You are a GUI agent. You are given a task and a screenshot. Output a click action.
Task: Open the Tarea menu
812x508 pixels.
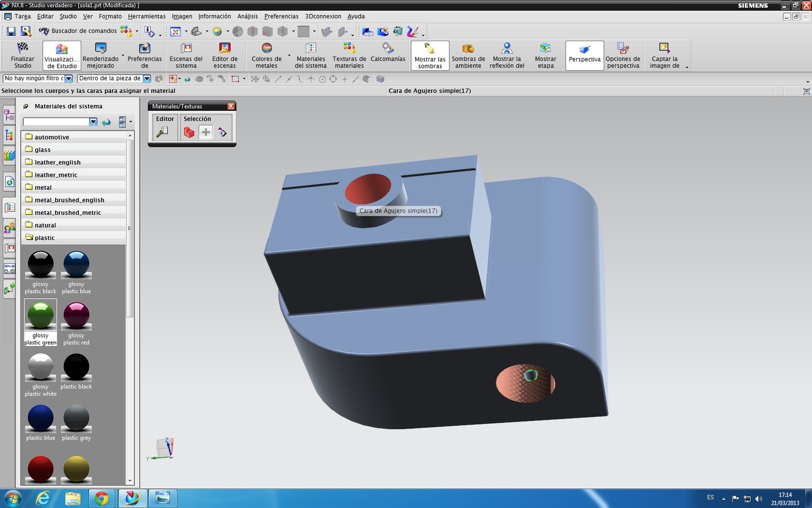[22, 16]
